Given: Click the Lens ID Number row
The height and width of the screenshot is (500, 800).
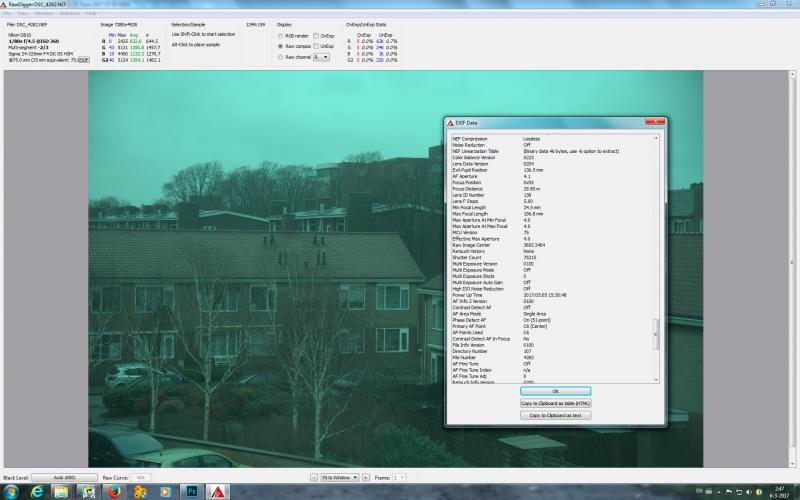Looking at the screenshot, I should (554, 195).
